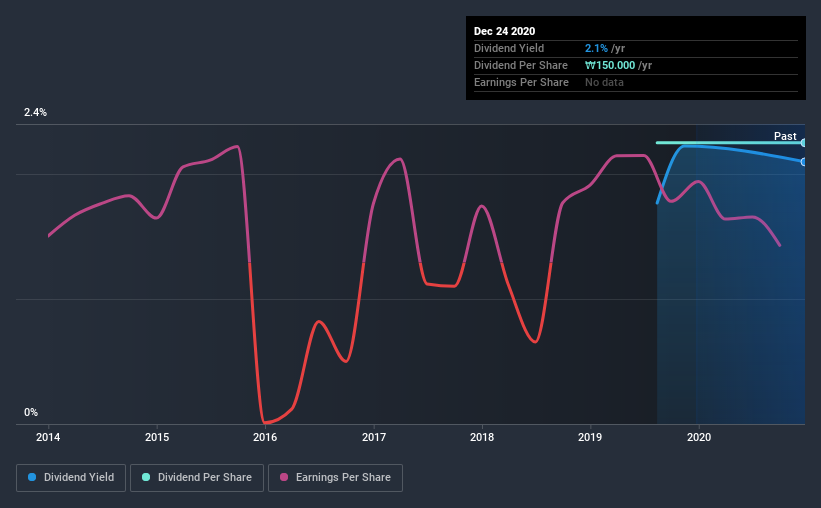Toggle the Dividend Yield legend item
Image resolution: width=821 pixels, height=508 pixels.
click(x=71, y=478)
